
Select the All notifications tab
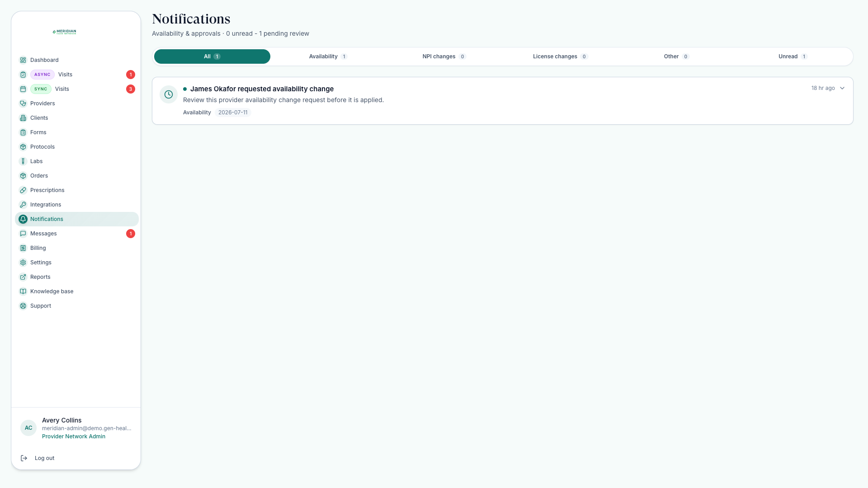[212, 56]
